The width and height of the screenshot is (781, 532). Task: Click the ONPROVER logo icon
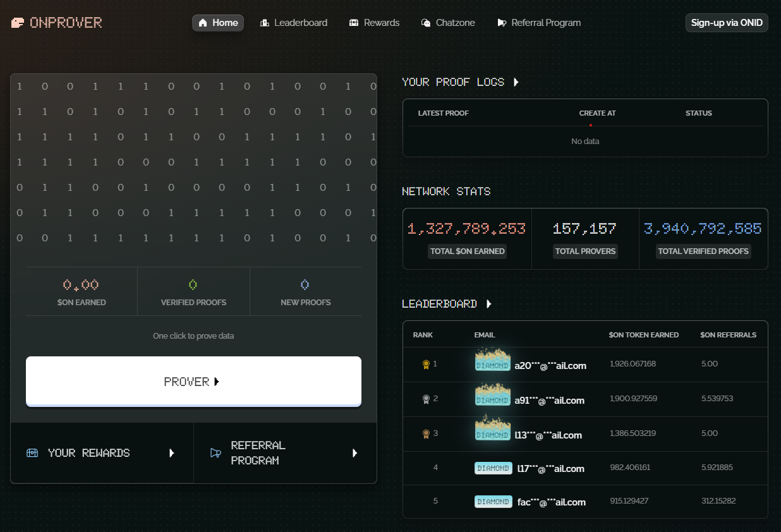point(18,23)
